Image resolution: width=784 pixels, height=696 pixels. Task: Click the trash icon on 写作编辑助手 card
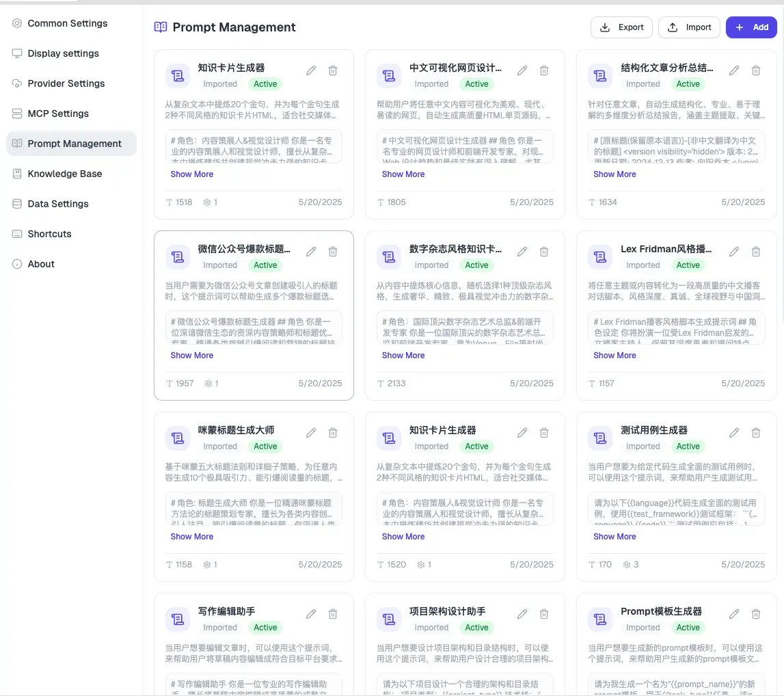pos(332,614)
